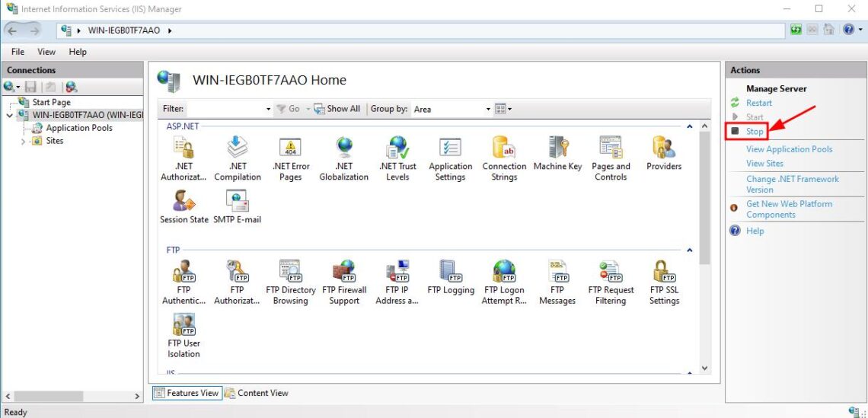Open the Help menu
Viewport: 868px width, 418px height.
pyautogui.click(x=78, y=52)
